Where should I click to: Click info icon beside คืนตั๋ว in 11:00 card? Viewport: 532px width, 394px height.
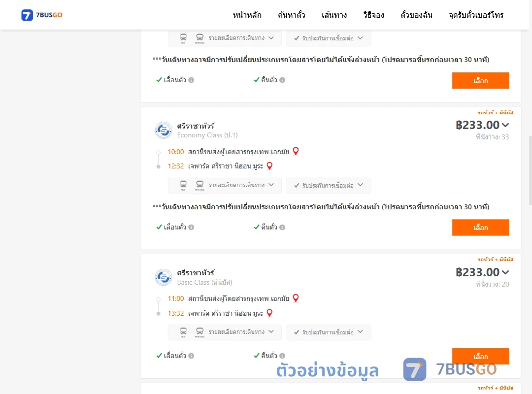[282, 356]
